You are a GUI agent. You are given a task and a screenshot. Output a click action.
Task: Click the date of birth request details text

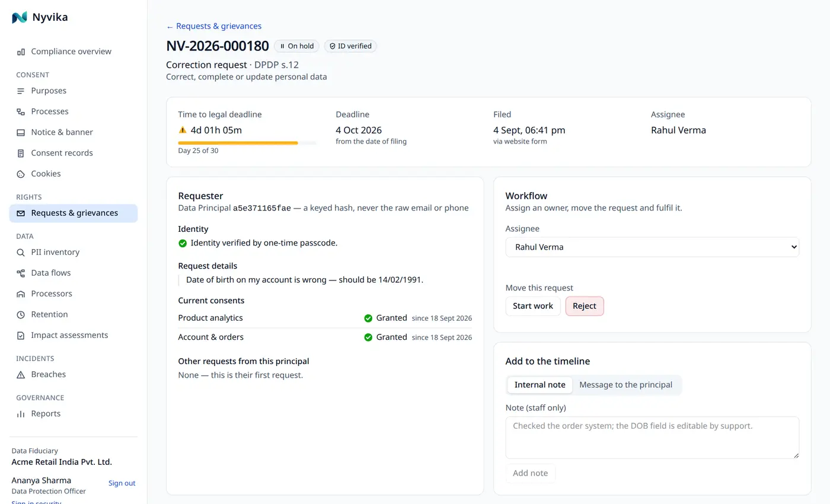(x=305, y=280)
